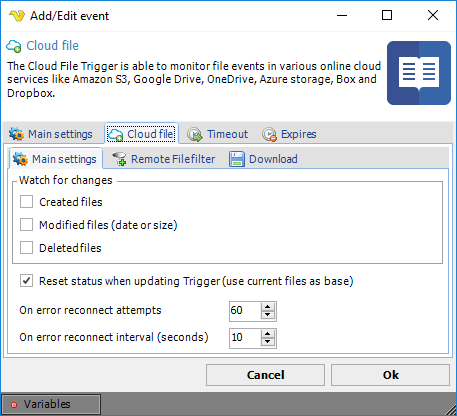Click the gear icon on top Main settings tab
Screen dimensions: 457x416
(x=16, y=134)
